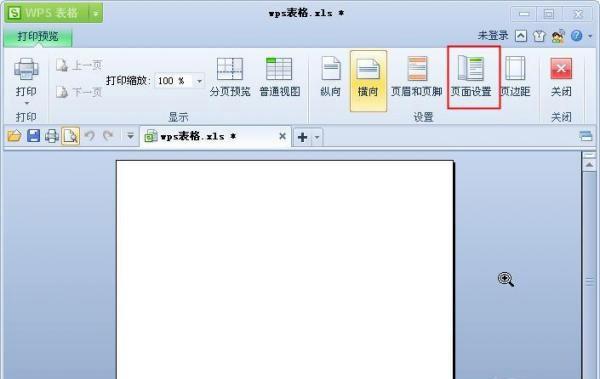
Task: Select portrait orientation (纵向)
Action: tap(331, 77)
